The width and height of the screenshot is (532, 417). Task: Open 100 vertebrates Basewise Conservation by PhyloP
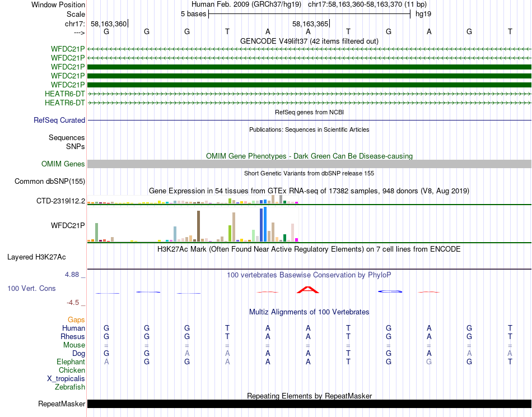pos(309,275)
